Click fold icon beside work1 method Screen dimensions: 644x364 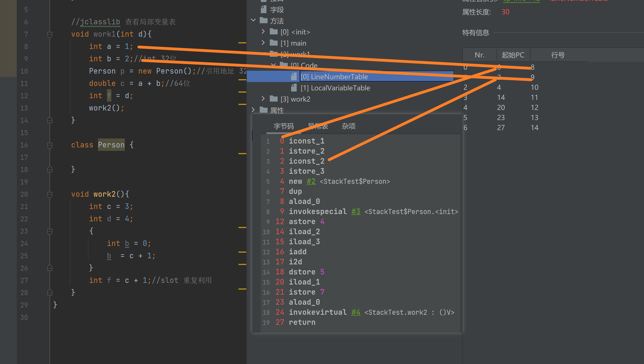(x=50, y=34)
